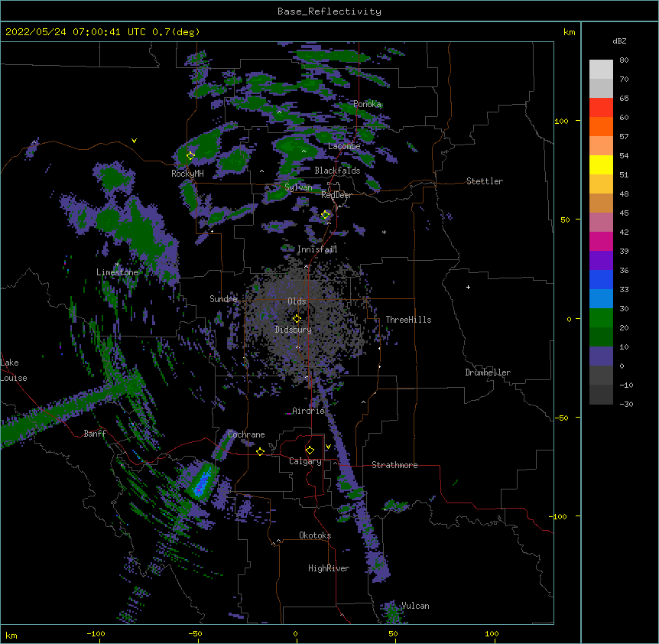Select the Stettler label
This screenshot has height=644, width=659.
tap(485, 181)
